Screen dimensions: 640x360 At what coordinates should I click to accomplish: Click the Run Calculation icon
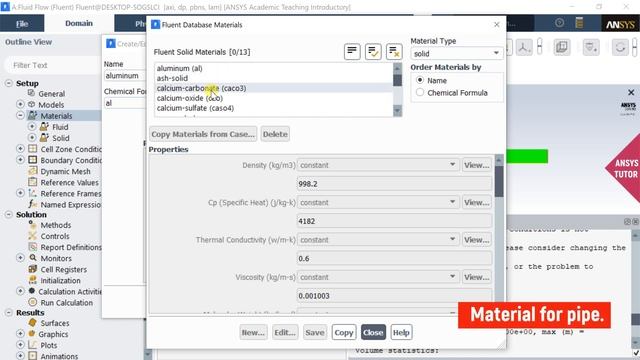pos(33,302)
